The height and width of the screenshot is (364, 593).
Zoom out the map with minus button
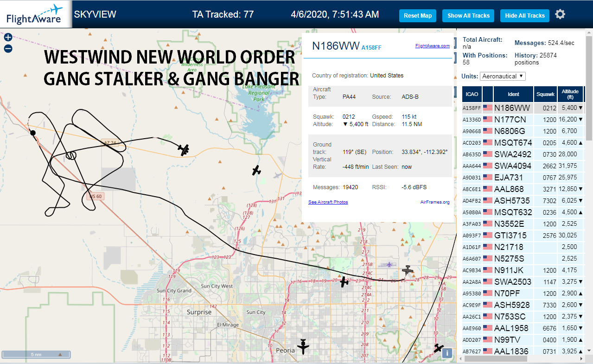8,49
